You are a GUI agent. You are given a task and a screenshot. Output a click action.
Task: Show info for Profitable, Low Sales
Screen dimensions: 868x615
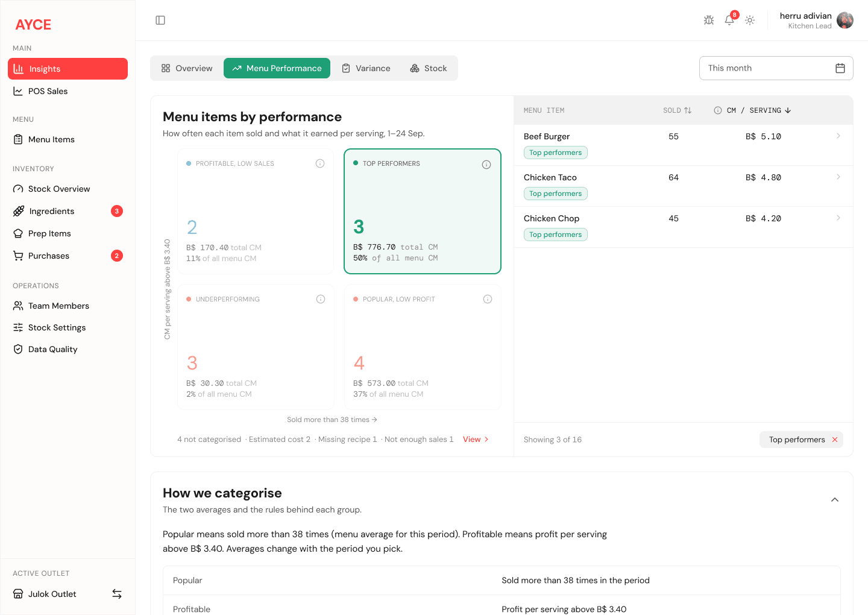coord(320,163)
